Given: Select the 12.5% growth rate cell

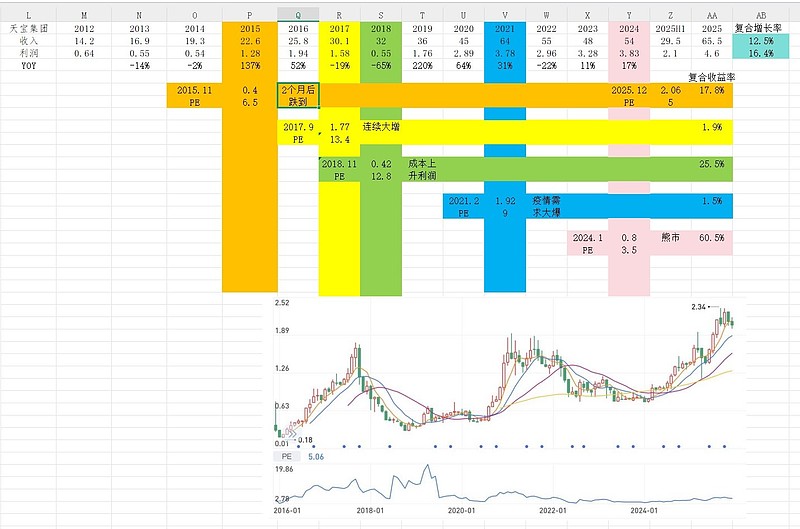Looking at the screenshot, I should point(760,41).
